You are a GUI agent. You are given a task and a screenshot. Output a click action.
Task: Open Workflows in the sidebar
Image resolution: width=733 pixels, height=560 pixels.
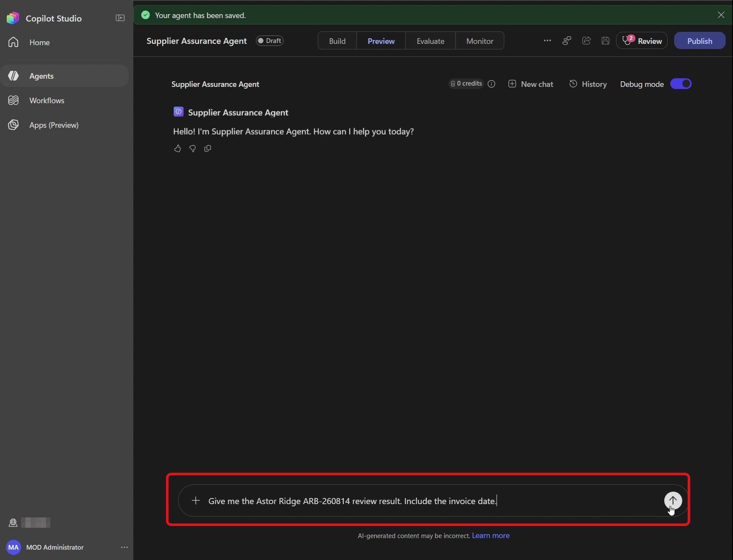[65, 100]
